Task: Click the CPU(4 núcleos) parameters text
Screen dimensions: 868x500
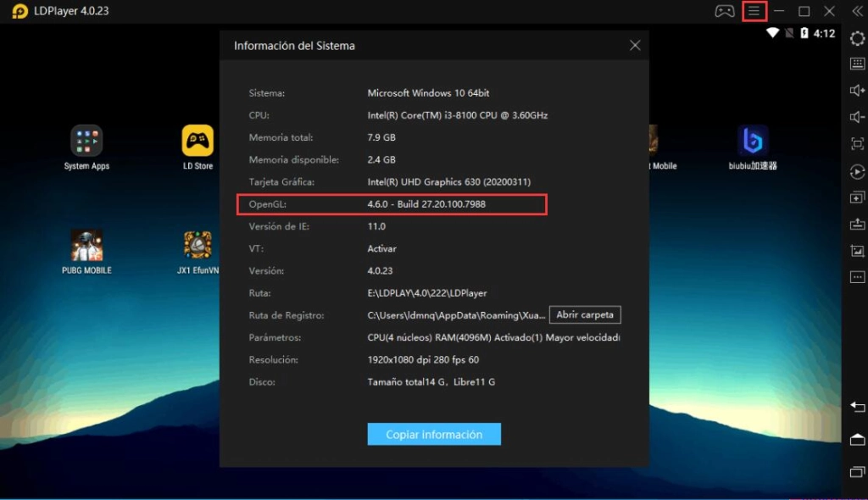Action: click(493, 337)
